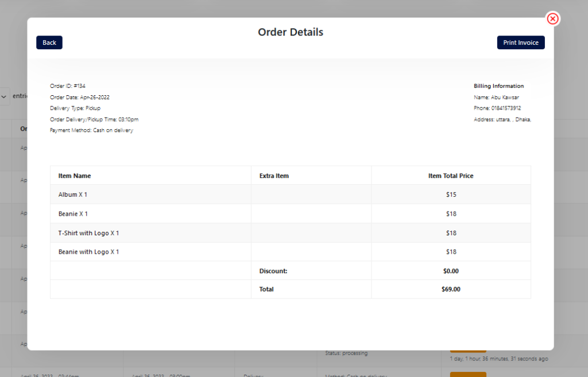The image size is (588, 377).
Task: Select the Order ID #134 text
Action: [68, 86]
